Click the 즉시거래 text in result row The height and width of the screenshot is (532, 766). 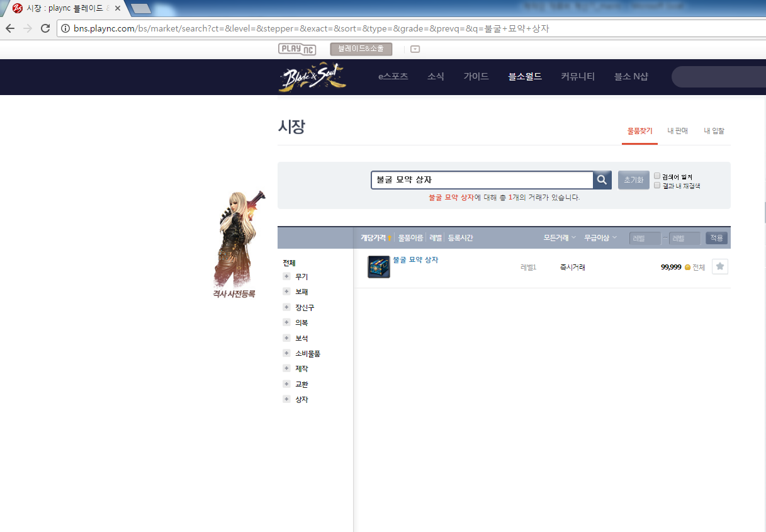point(573,268)
